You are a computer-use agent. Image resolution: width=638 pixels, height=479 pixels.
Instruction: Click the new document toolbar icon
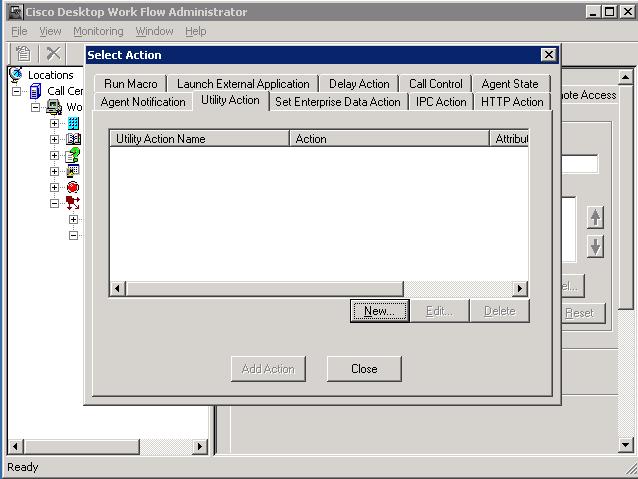point(23,53)
